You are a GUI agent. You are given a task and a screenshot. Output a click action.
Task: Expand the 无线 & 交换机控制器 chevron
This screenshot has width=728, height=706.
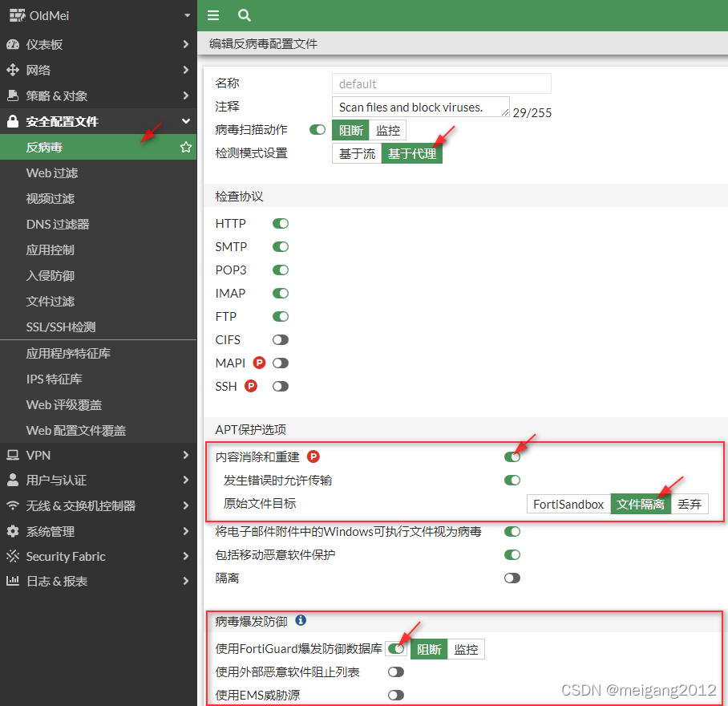point(186,505)
